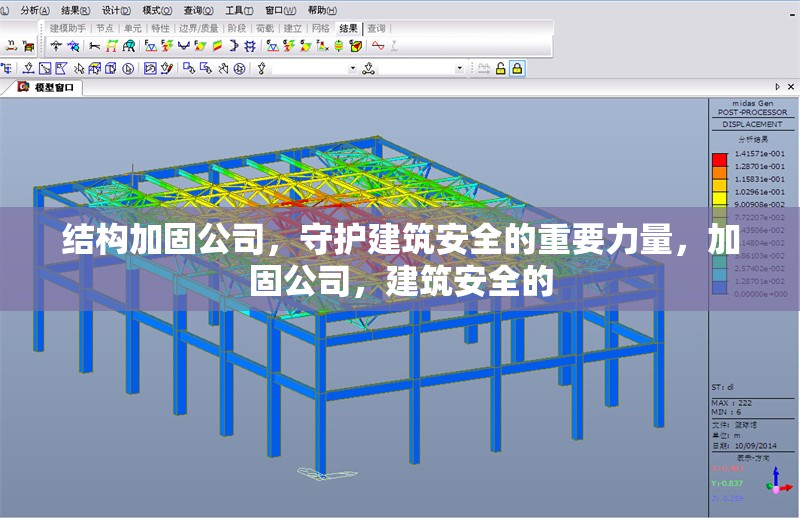The image size is (800, 519).
Task: Click the blue reaction arrow search icon
Action: [73, 46]
